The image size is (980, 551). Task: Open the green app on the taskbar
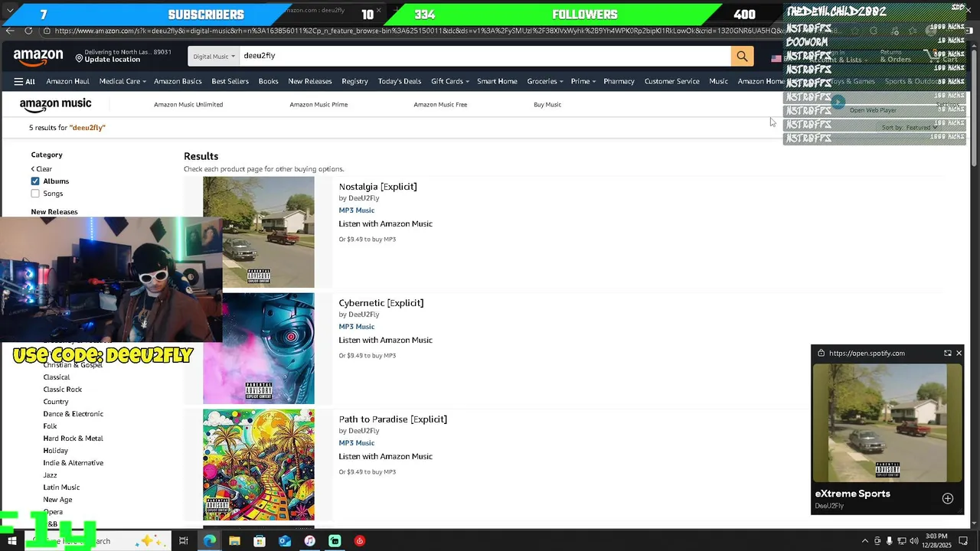pos(335,541)
